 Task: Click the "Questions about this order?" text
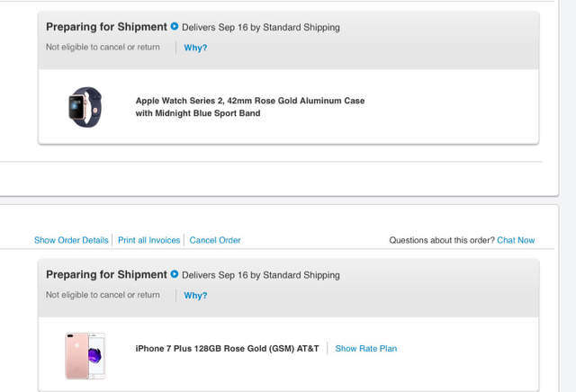(x=441, y=240)
